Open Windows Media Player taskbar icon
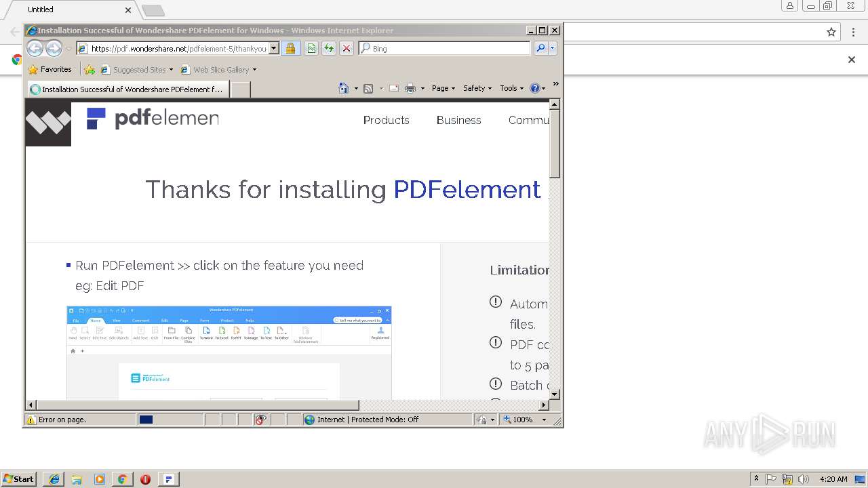868x488 pixels. pyautogui.click(x=100, y=479)
